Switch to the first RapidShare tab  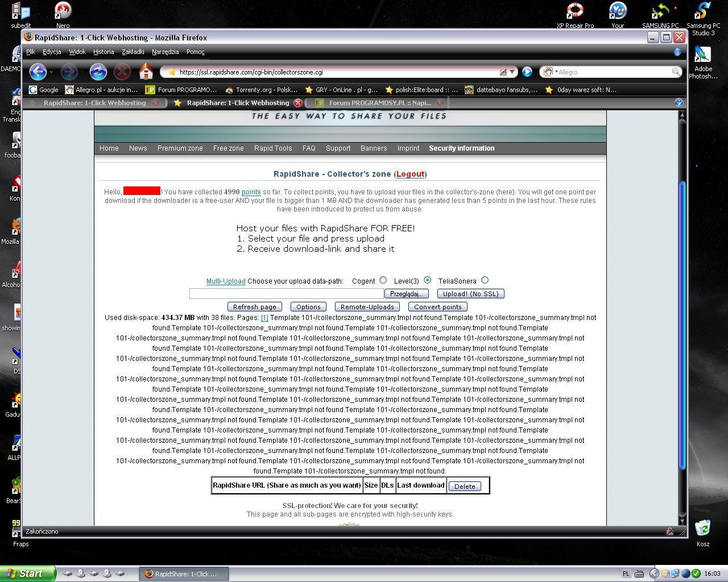(x=94, y=103)
